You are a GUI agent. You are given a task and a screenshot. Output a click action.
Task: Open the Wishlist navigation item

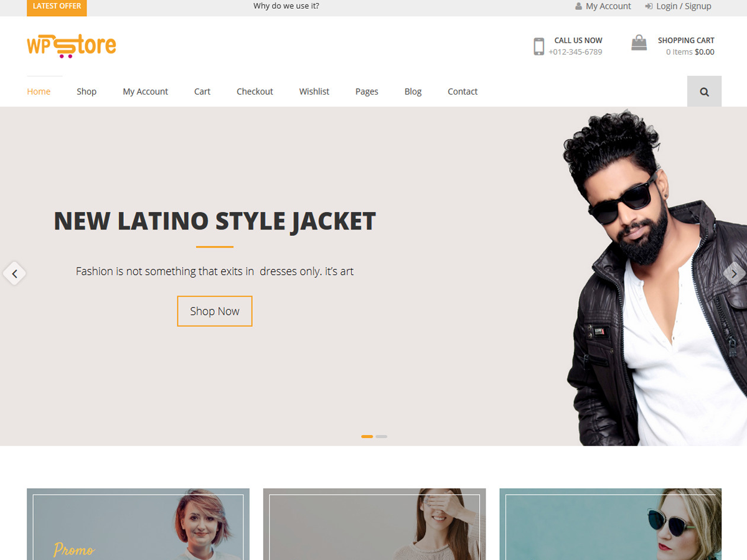tap(314, 91)
